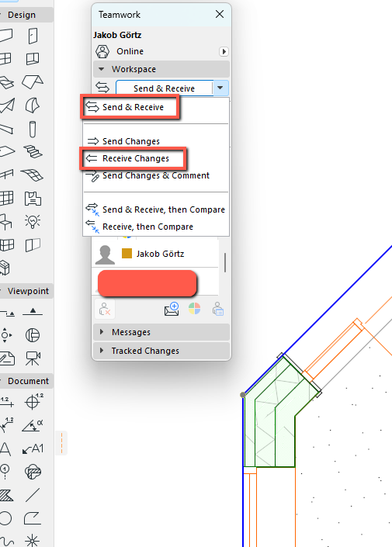
Task: Select the Text tool icon
Action: (5, 448)
